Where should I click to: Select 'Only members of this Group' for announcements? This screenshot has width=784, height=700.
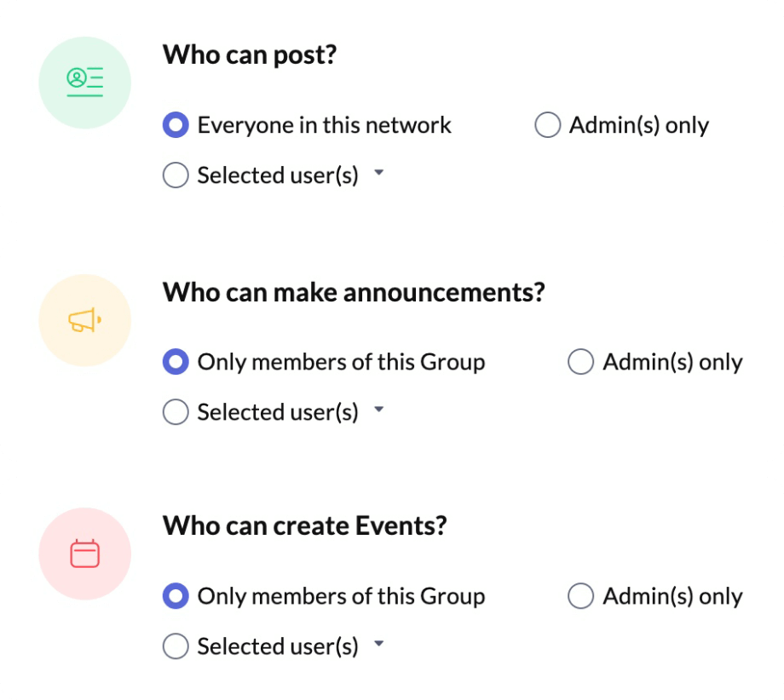[176, 363]
